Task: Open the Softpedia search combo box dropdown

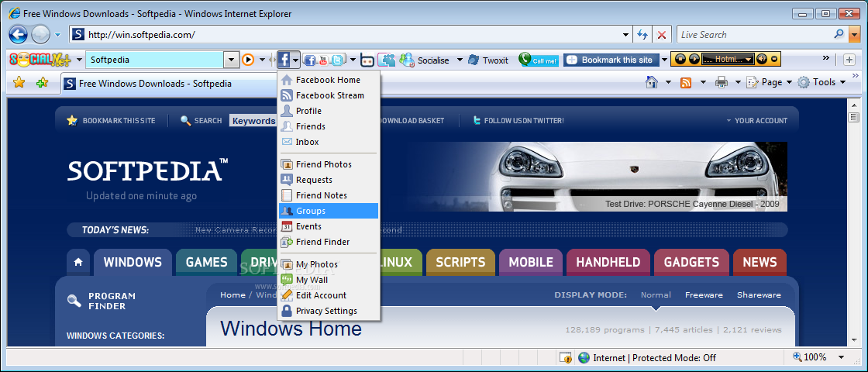Action: pyautogui.click(x=231, y=60)
